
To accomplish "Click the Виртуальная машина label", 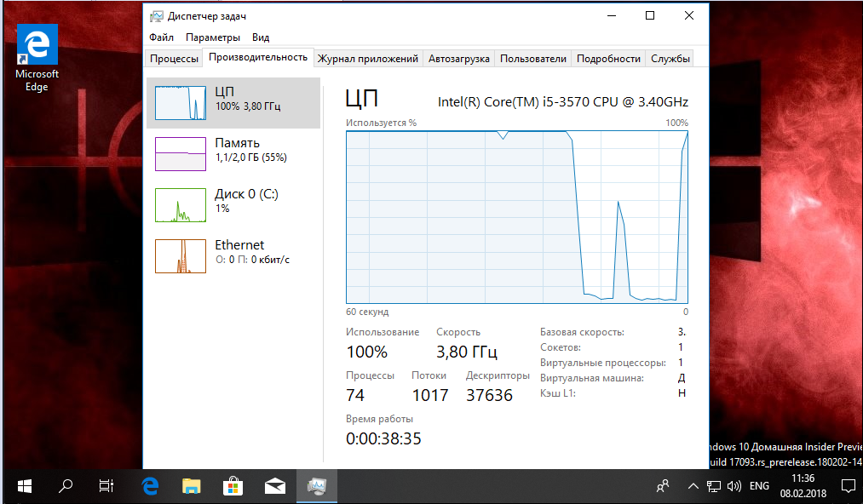I will 591,379.
